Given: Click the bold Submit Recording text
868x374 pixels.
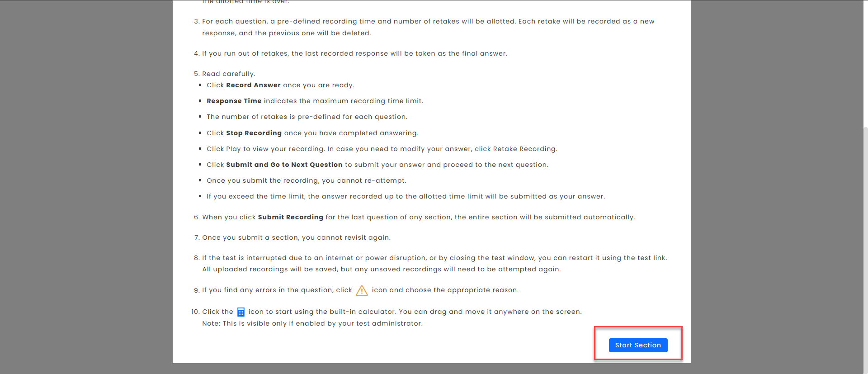Looking at the screenshot, I should tap(290, 217).
